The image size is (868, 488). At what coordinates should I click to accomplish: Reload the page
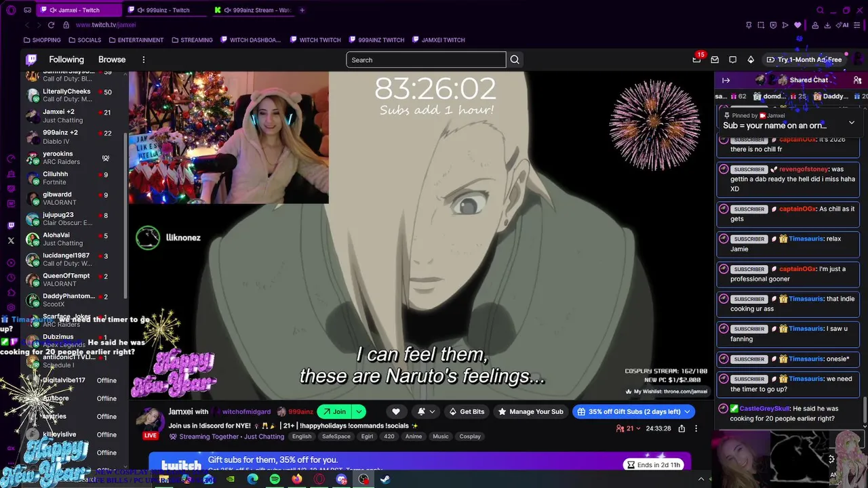click(51, 25)
